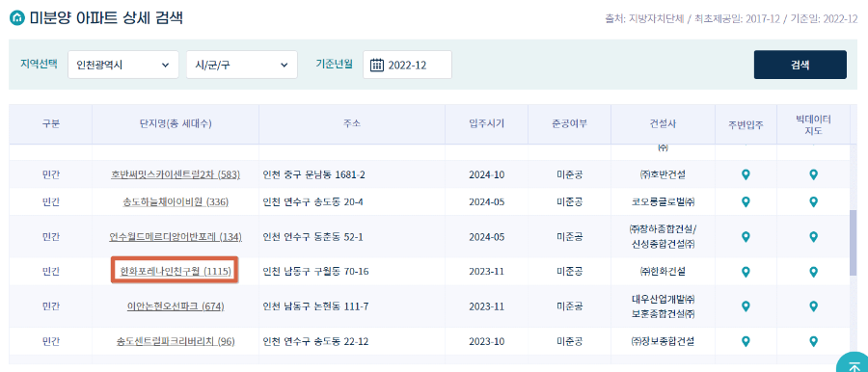The width and height of the screenshot is (868, 372).
Task: Expand the 시/군/구 district dropdown
Action: pos(242,65)
